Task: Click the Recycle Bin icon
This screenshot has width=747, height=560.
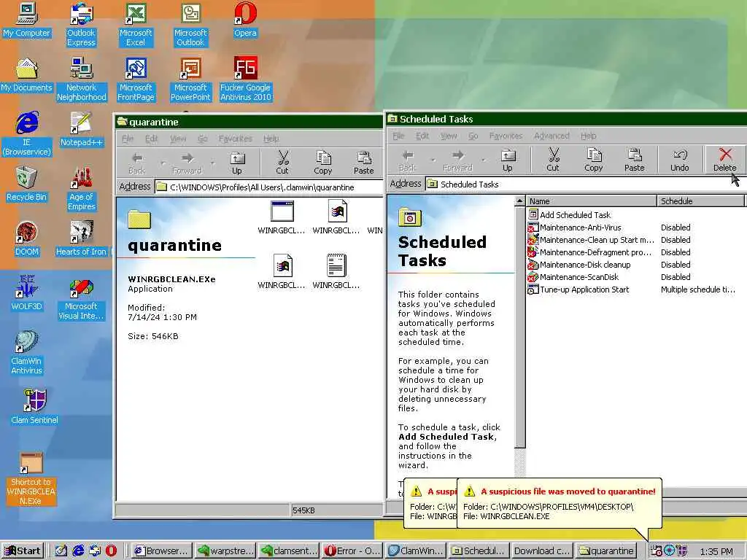Action: 27,184
